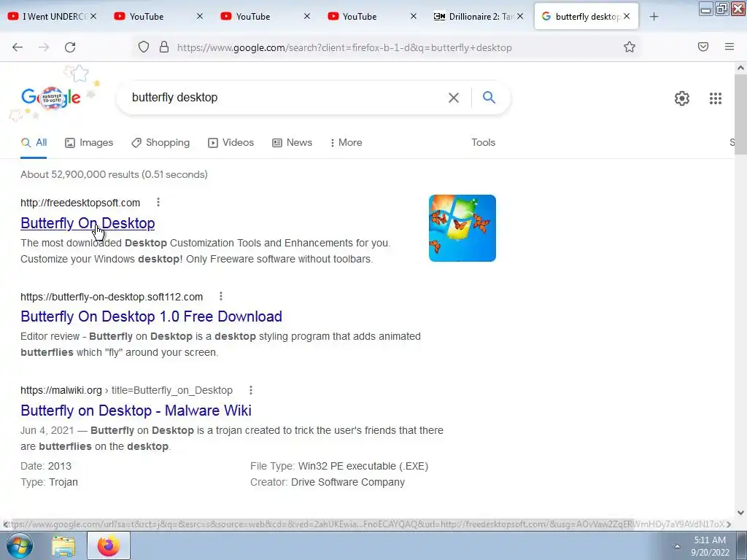Open tracking protection shield icon
Image resolution: width=747 pixels, height=560 pixels.
coord(144,47)
